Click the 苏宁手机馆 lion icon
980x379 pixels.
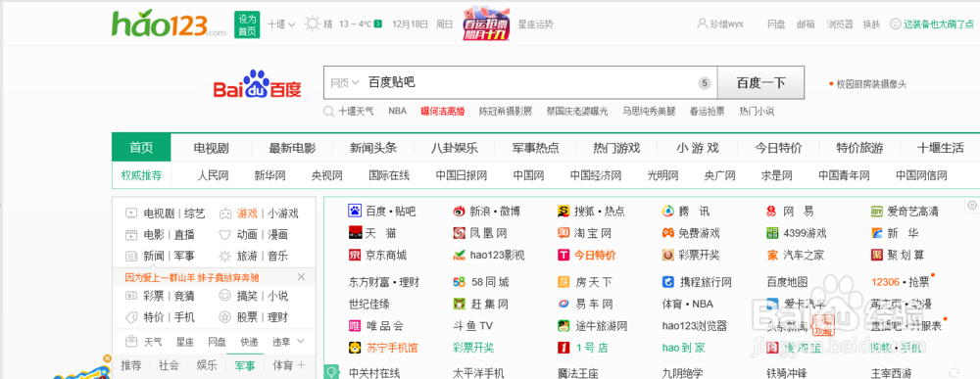tap(355, 348)
